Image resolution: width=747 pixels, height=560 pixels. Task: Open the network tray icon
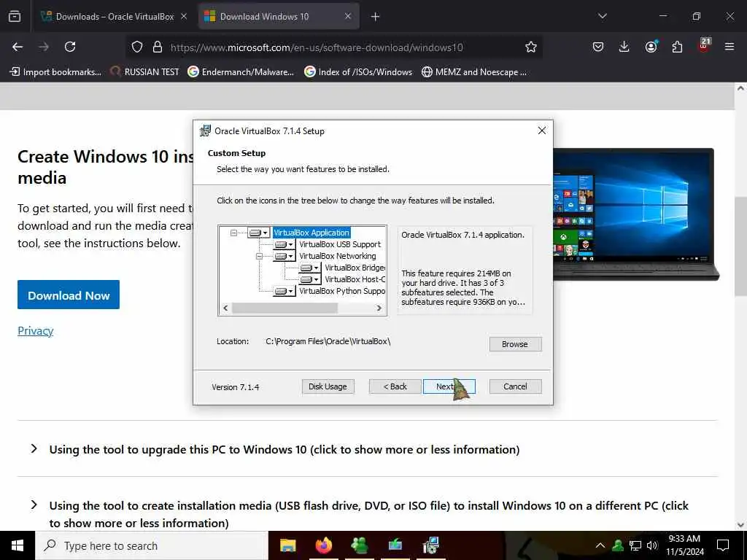tap(635, 545)
